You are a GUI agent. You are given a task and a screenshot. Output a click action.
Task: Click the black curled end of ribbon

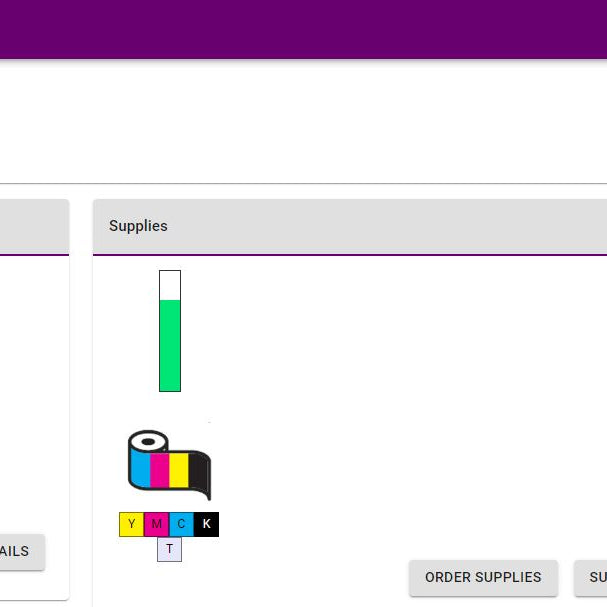click(x=202, y=477)
